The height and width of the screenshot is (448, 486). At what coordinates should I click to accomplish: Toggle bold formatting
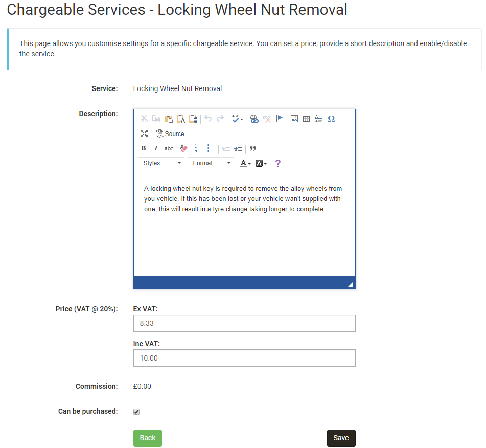tap(144, 148)
